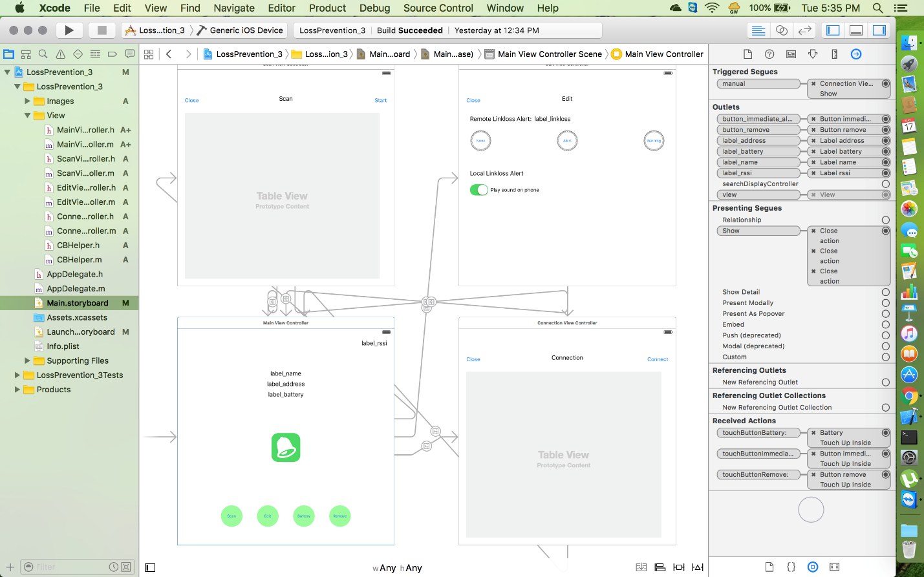Image resolution: width=924 pixels, height=577 pixels.
Task: Open the Issue navigator
Action: point(60,54)
